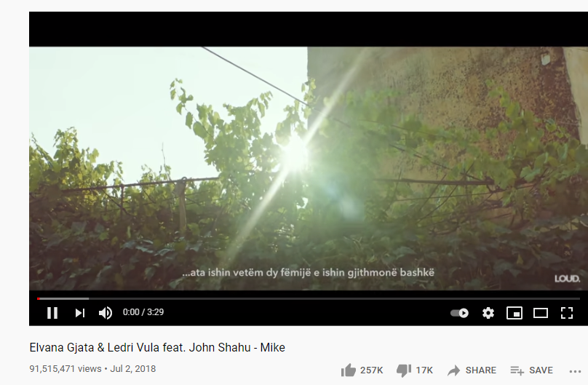Open the video settings gear
The width and height of the screenshot is (588, 385).
[x=488, y=313]
